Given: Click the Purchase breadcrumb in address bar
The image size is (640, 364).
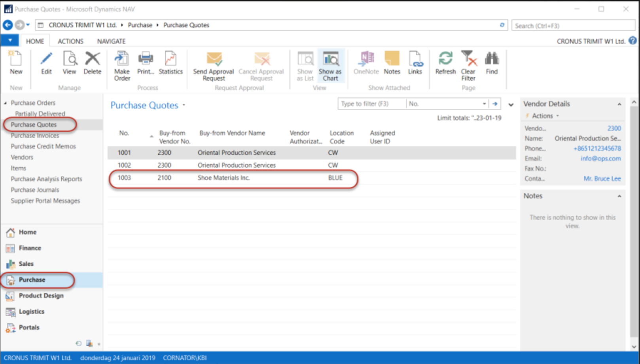Looking at the screenshot, I should coord(140,25).
